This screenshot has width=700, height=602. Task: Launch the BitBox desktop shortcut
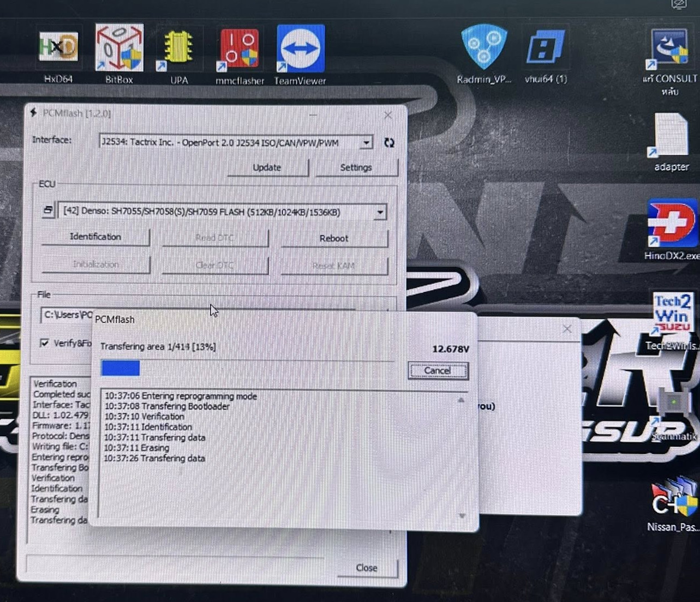pos(119,53)
